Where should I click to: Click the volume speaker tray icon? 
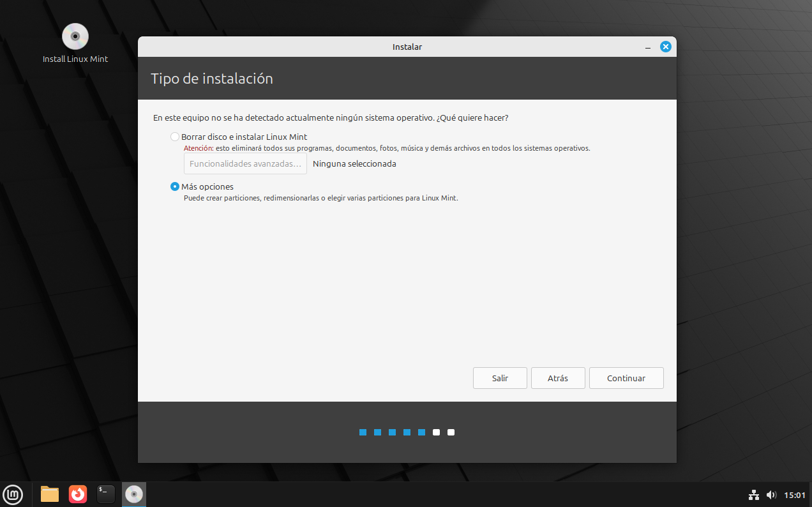(x=771, y=495)
